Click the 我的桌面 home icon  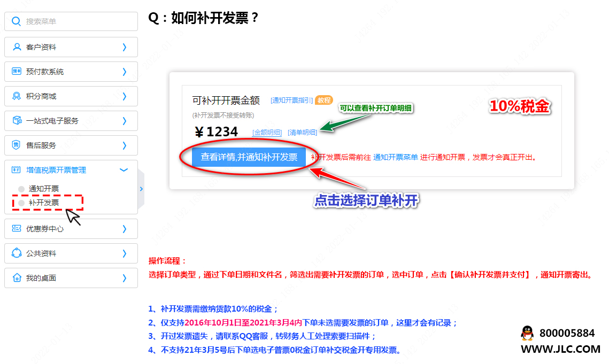(17, 278)
